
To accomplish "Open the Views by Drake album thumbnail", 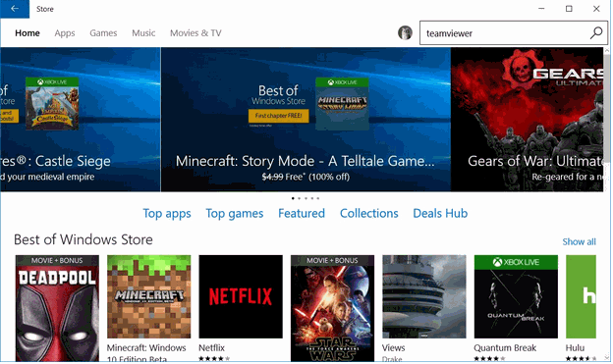I will pyautogui.click(x=424, y=297).
